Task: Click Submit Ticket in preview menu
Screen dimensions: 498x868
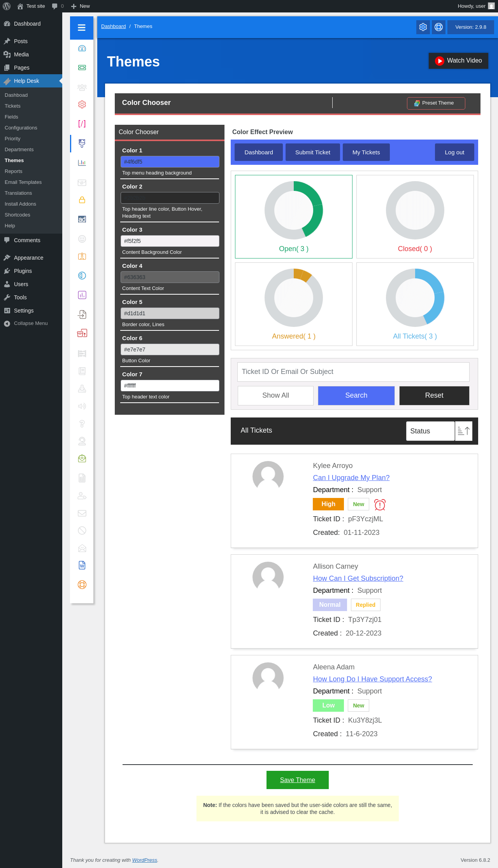Action: [x=313, y=152]
